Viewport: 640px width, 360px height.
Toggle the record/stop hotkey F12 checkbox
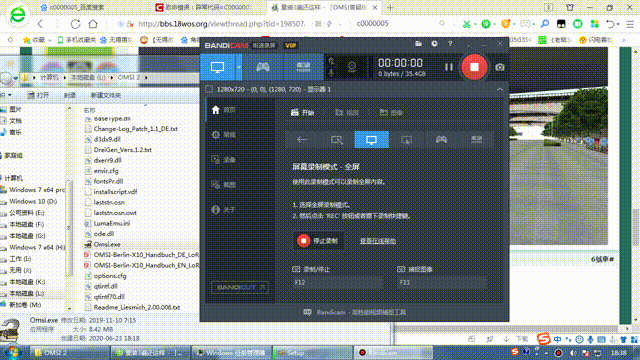[296, 269]
